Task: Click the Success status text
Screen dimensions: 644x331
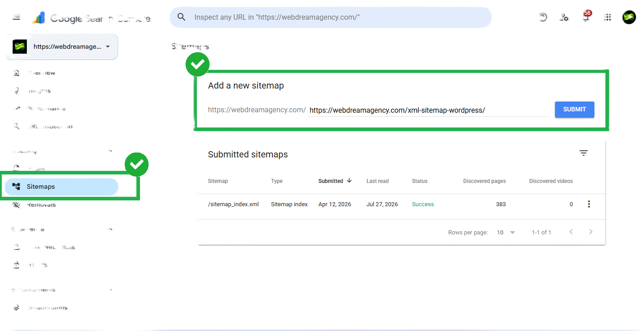Action: [423, 204]
